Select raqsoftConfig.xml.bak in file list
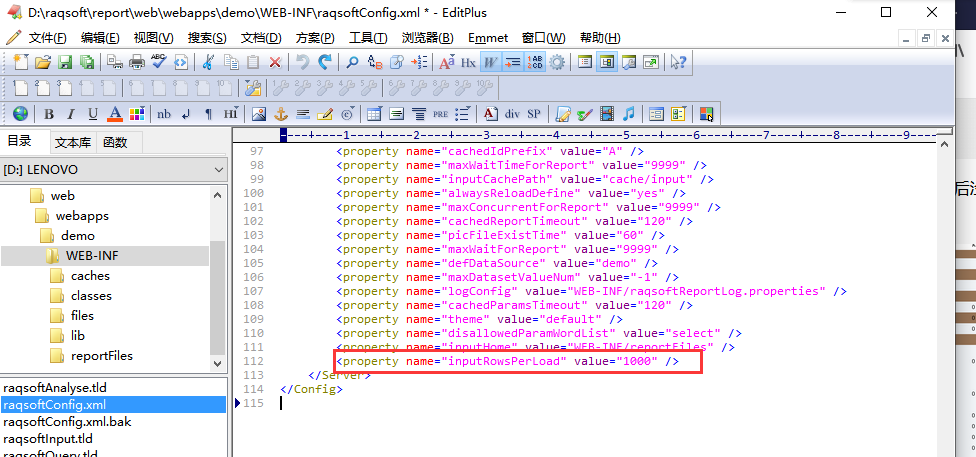This screenshot has width=976, height=457. coord(66,421)
